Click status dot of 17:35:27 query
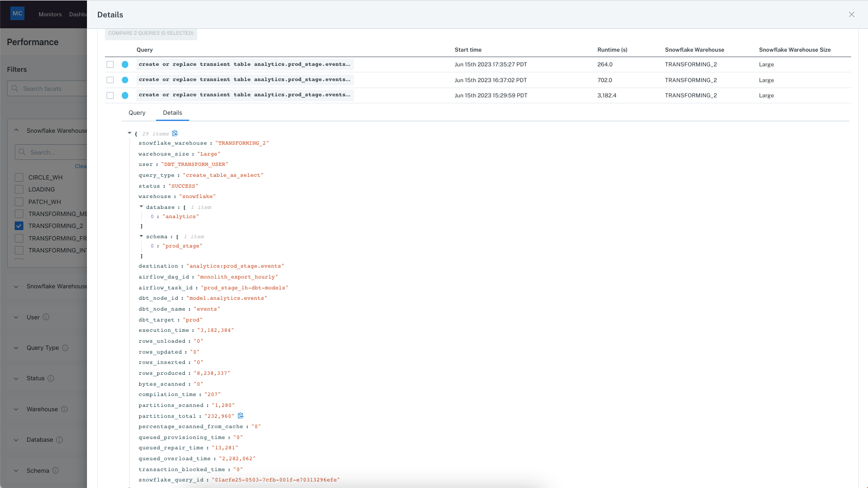The height and width of the screenshot is (488, 868). coord(125,64)
